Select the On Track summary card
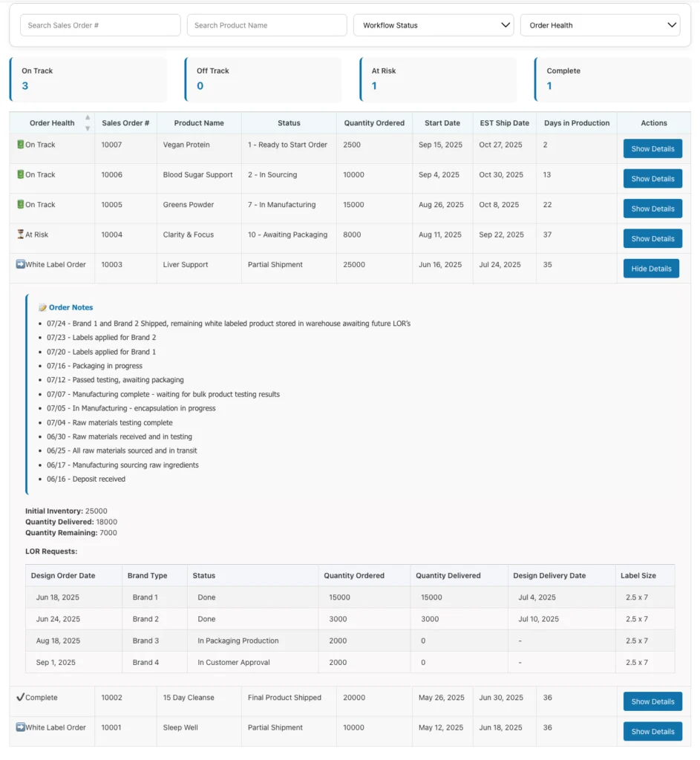The width and height of the screenshot is (700, 760). pyautogui.click(x=88, y=79)
